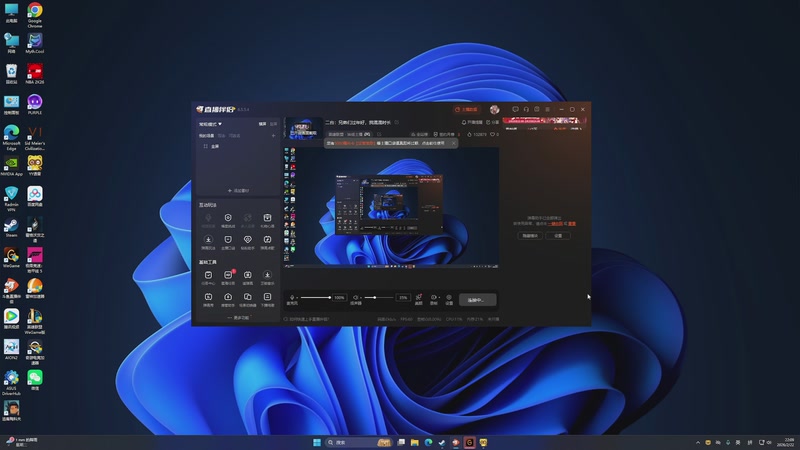Open settings gear in the bottom control bar

pyautogui.click(x=449, y=299)
